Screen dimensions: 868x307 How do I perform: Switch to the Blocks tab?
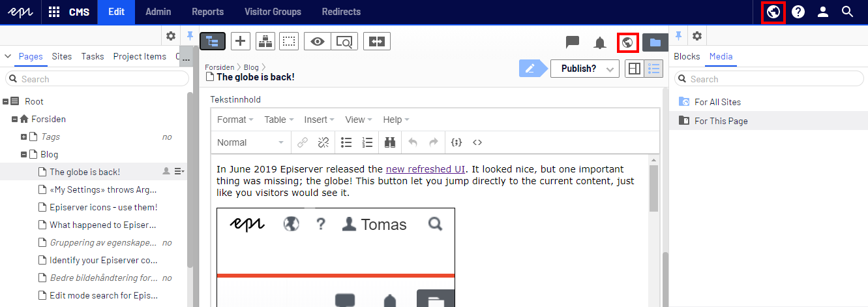(x=687, y=56)
